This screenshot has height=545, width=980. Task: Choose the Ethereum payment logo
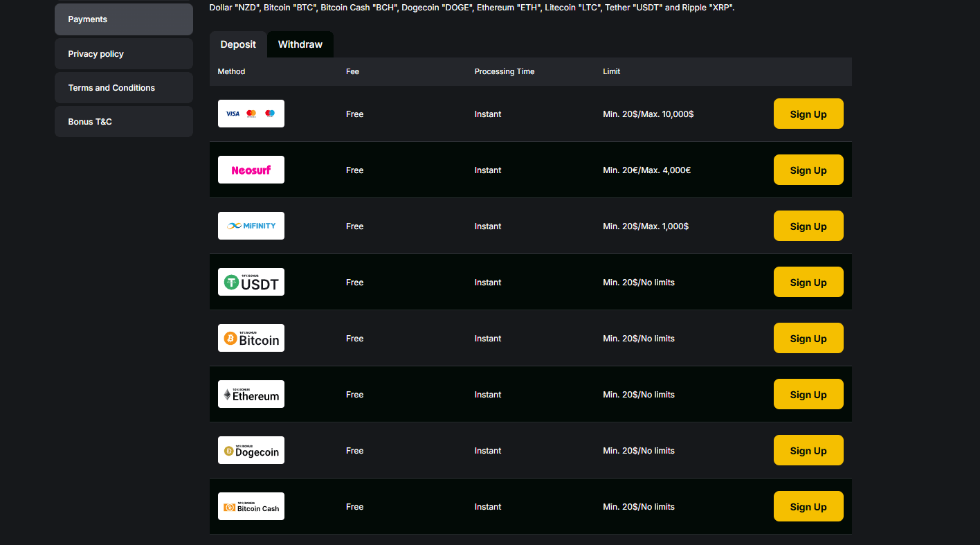(251, 394)
